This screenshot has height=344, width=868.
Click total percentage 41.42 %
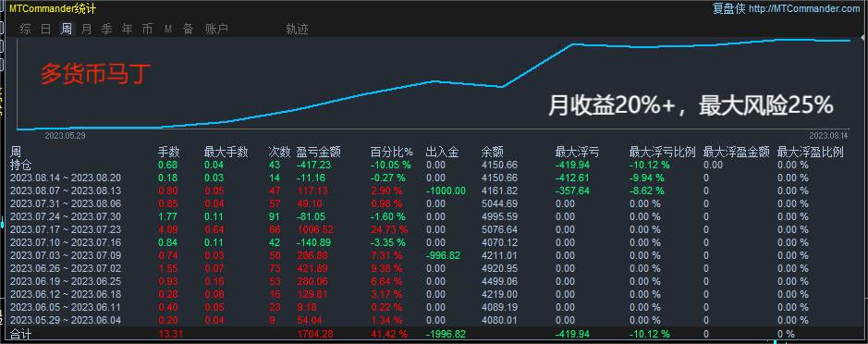pos(389,334)
